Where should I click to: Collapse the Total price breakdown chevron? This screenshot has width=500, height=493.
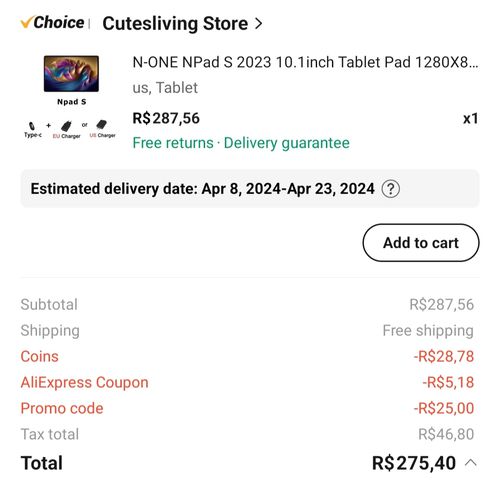[471, 463]
